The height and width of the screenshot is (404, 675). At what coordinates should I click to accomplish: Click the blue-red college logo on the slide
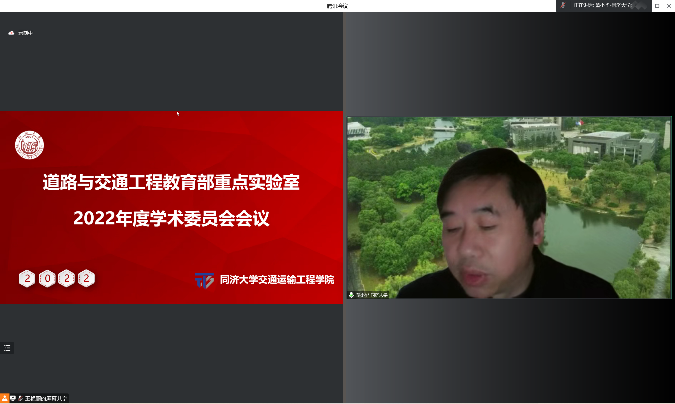tap(204, 280)
